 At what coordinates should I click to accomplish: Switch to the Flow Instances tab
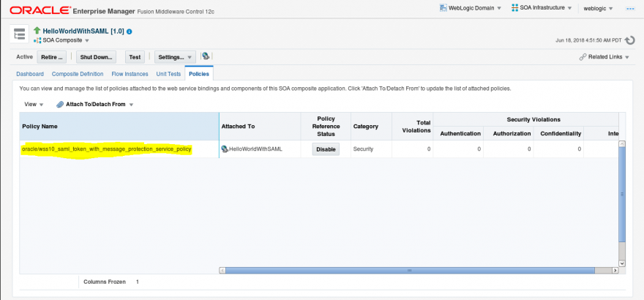pyautogui.click(x=130, y=75)
